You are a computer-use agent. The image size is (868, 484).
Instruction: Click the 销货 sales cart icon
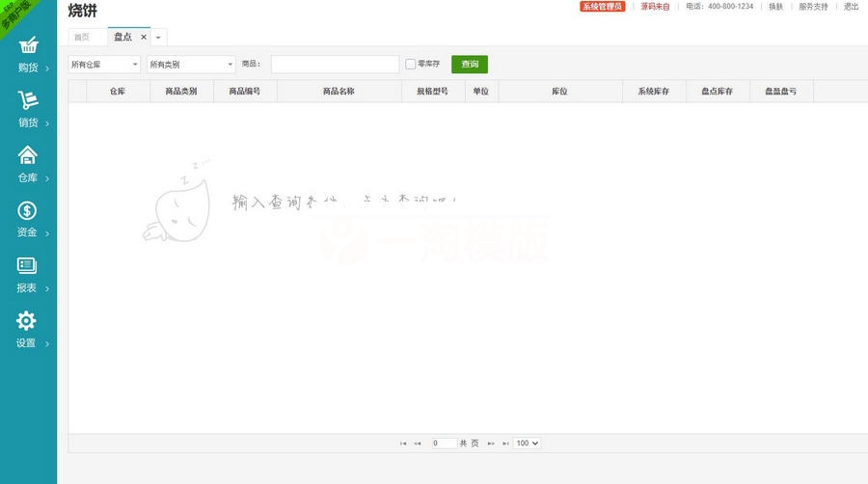(x=28, y=100)
